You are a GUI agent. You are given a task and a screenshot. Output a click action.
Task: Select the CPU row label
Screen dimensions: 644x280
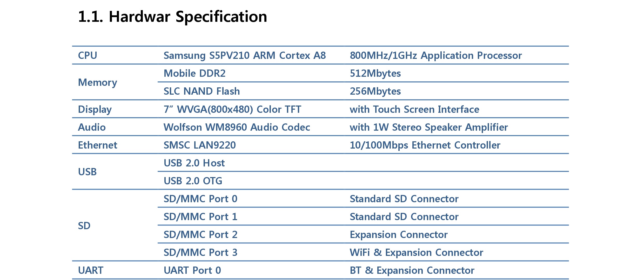(x=88, y=55)
